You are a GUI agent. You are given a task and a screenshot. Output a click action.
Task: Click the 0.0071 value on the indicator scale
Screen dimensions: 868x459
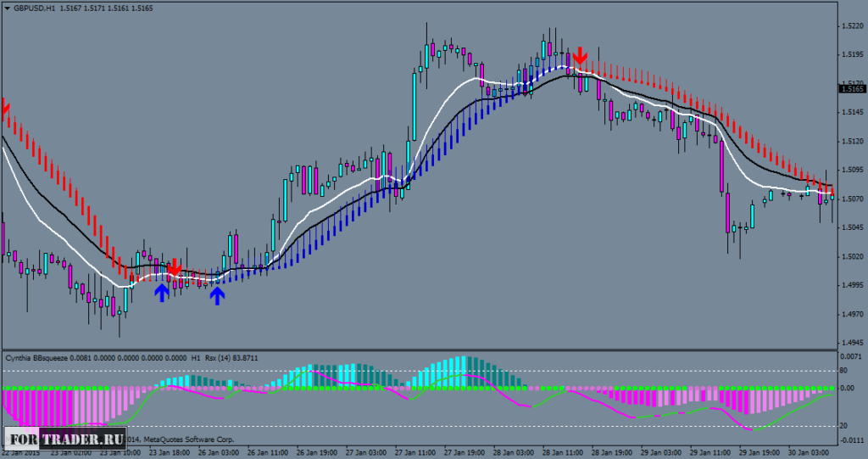tap(850, 359)
